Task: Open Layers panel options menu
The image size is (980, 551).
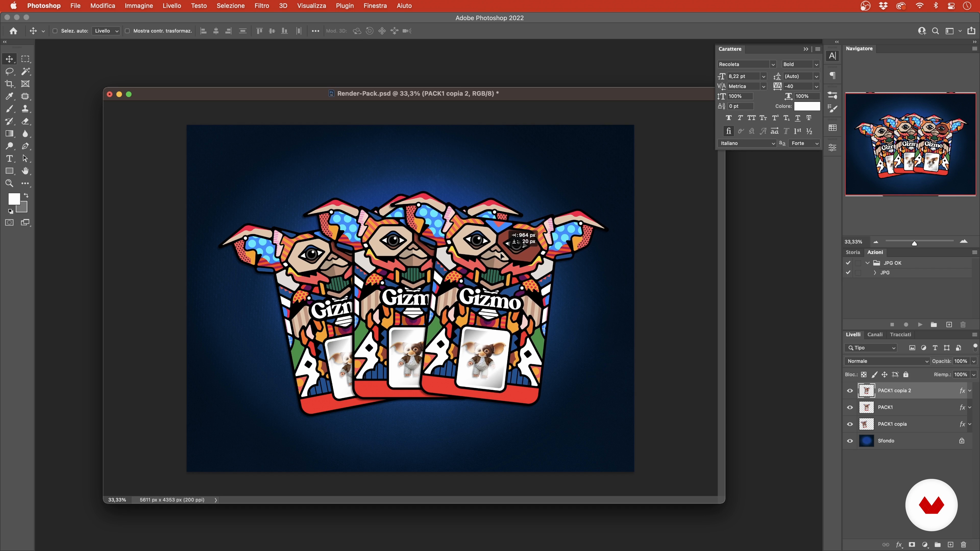Action: (x=974, y=335)
